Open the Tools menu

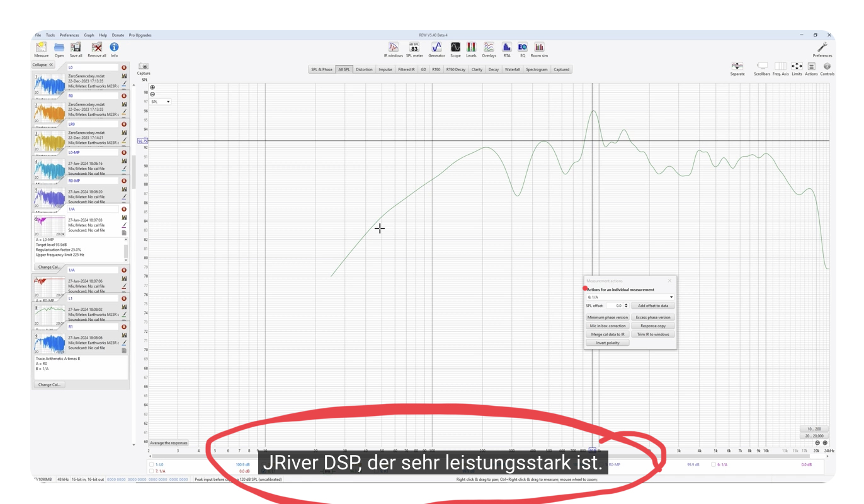(50, 35)
